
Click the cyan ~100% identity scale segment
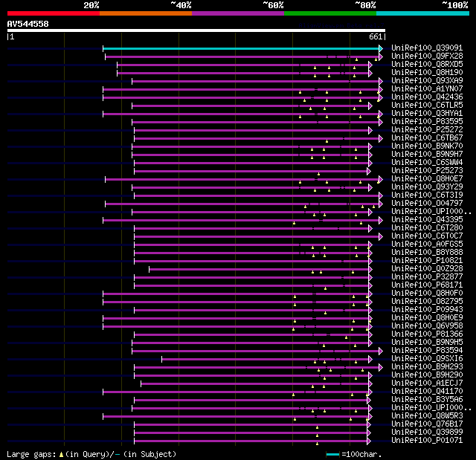[422, 13]
